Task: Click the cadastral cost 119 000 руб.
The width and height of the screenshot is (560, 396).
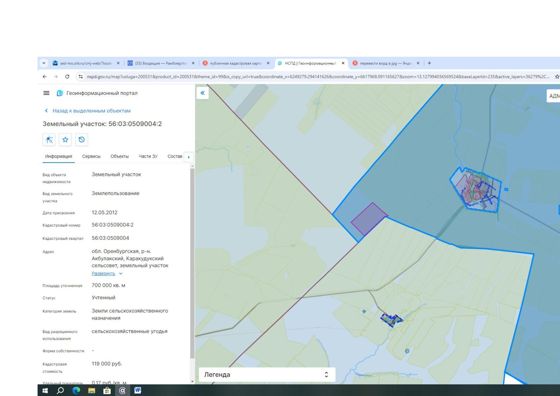Action: point(106,364)
